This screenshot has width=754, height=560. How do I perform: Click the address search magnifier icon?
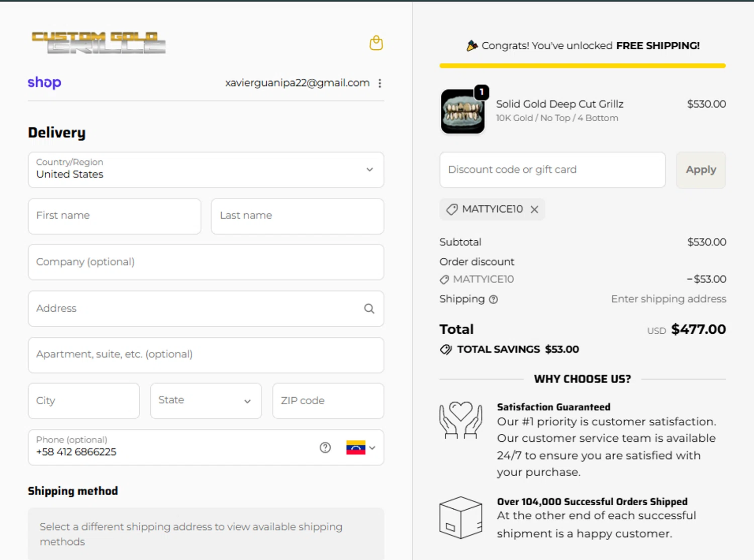(x=369, y=309)
